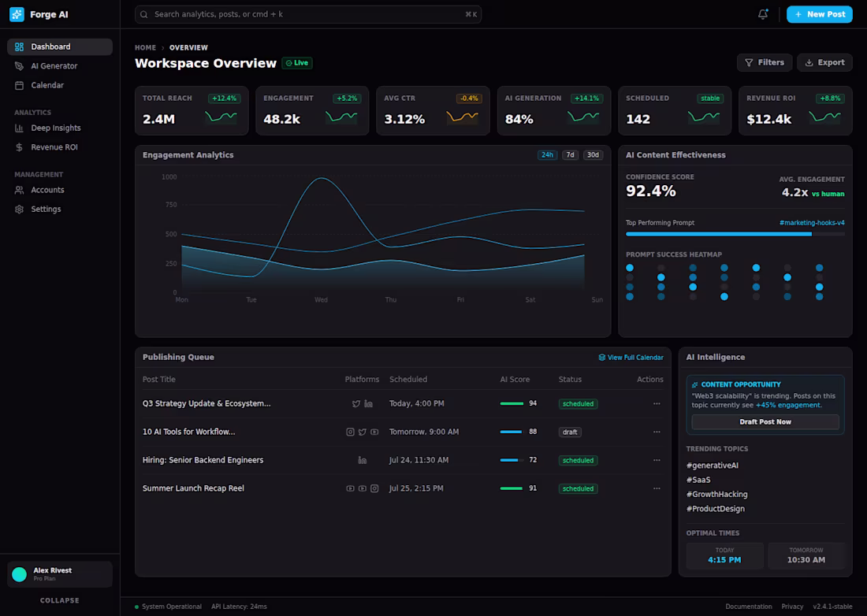Click the search analytics input field
867x616 pixels.
click(307, 14)
